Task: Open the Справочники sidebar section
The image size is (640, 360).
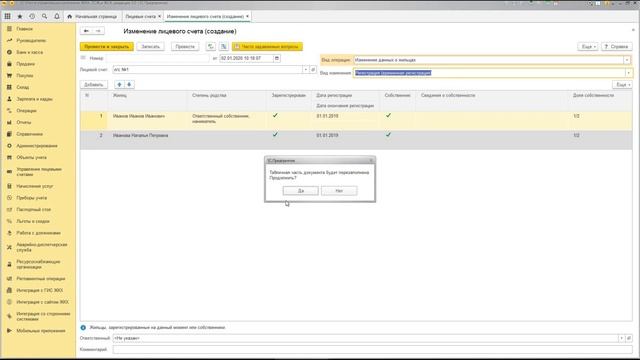Action: point(29,134)
